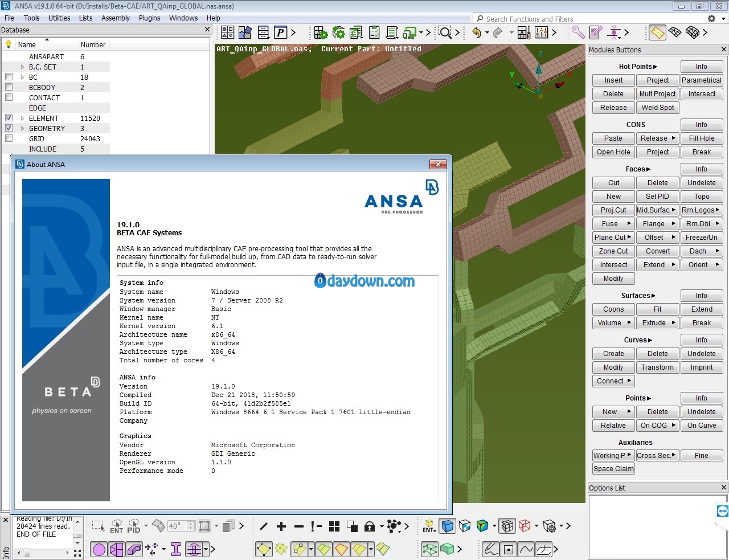This screenshot has width=729, height=560.
Task: Click the lock icon in bottom toolbar
Action: coord(370,526)
